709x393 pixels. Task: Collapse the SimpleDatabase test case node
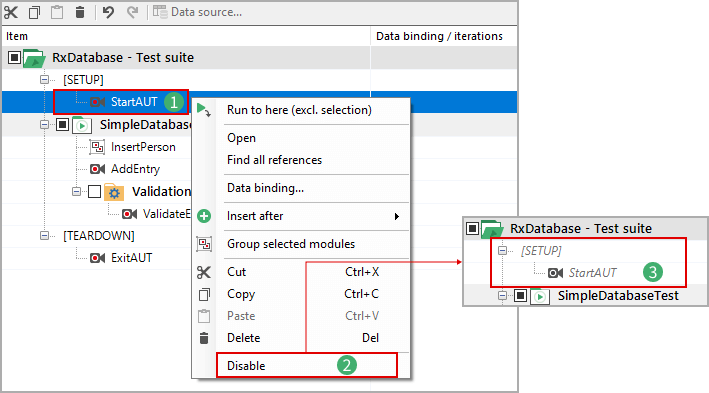(x=44, y=124)
